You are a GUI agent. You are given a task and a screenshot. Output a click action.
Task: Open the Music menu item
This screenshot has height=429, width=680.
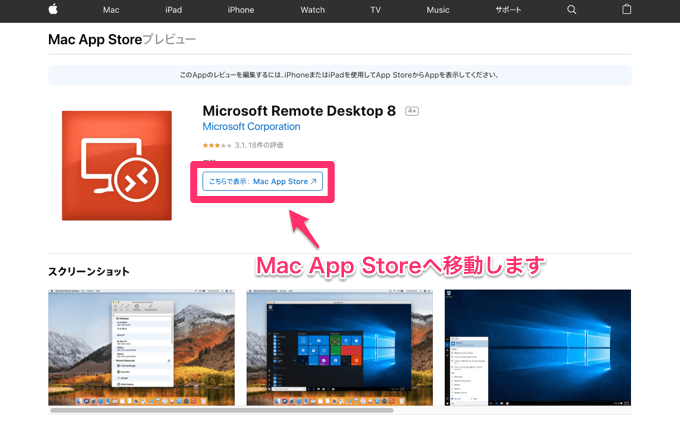pos(438,10)
